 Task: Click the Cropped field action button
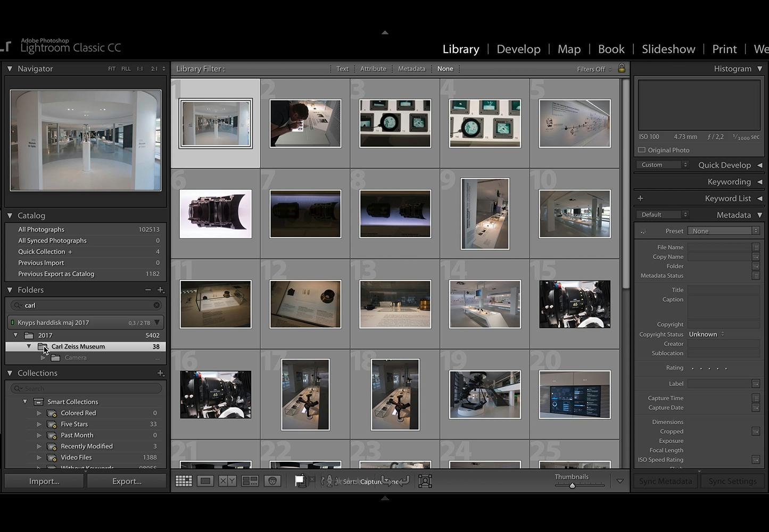(x=756, y=431)
